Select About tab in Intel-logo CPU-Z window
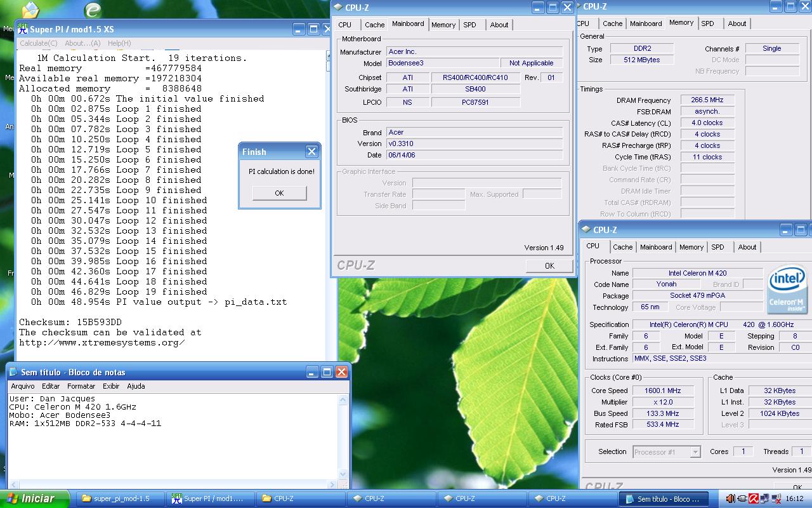 click(x=747, y=247)
